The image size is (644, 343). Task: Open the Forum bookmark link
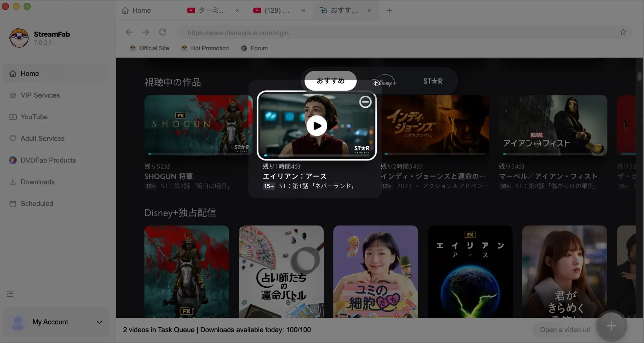pos(254,48)
